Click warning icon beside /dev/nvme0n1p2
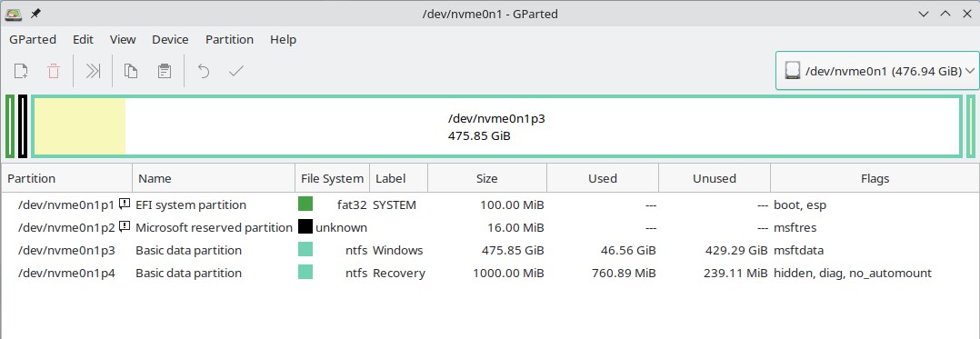The width and height of the screenshot is (980, 339). (x=125, y=226)
